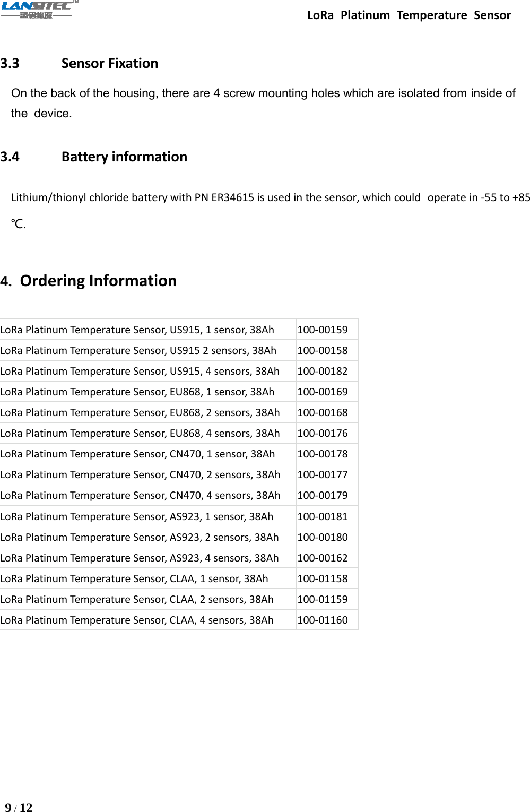Click part number 100-00162
Screen dimensions: 530x812
(323, 558)
